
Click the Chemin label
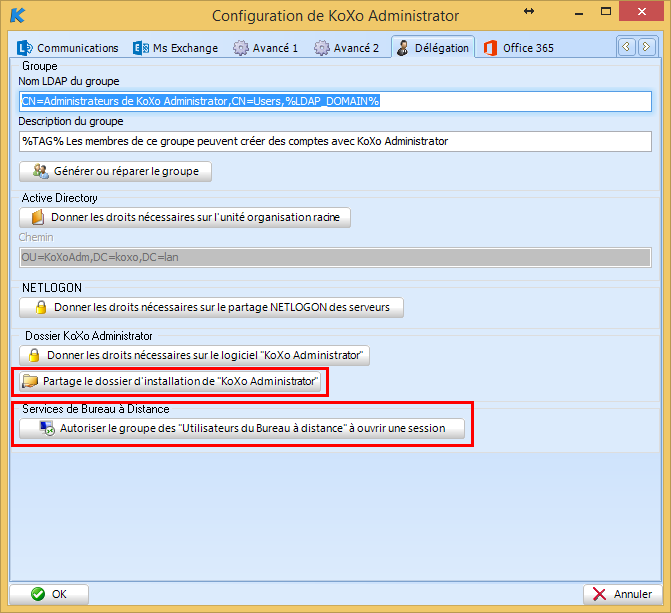(x=36, y=237)
